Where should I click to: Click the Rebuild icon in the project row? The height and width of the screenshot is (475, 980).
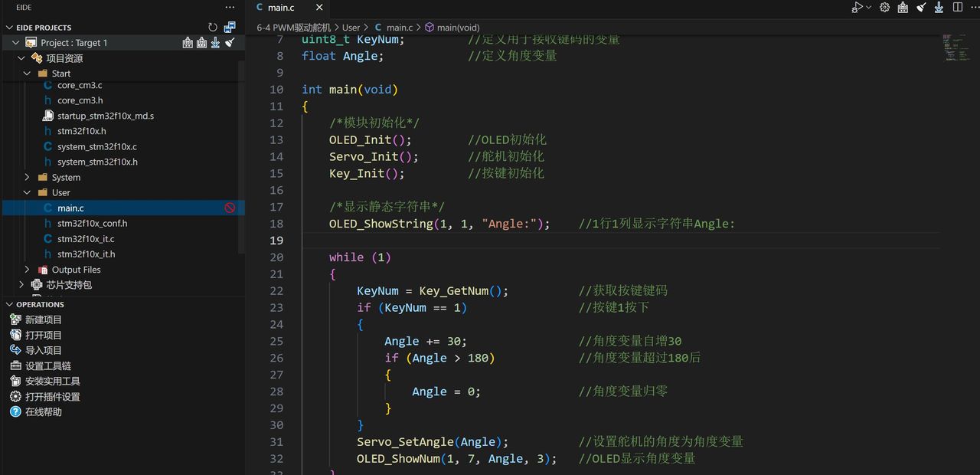point(201,44)
